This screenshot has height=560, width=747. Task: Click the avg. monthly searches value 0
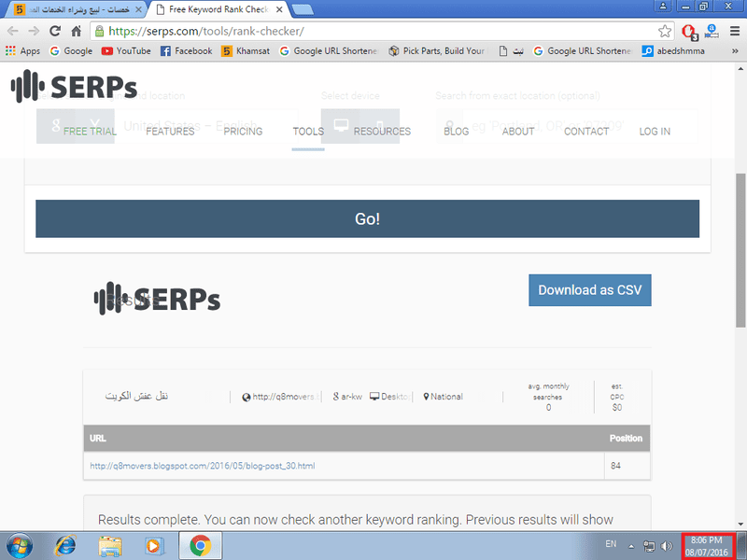(548, 408)
